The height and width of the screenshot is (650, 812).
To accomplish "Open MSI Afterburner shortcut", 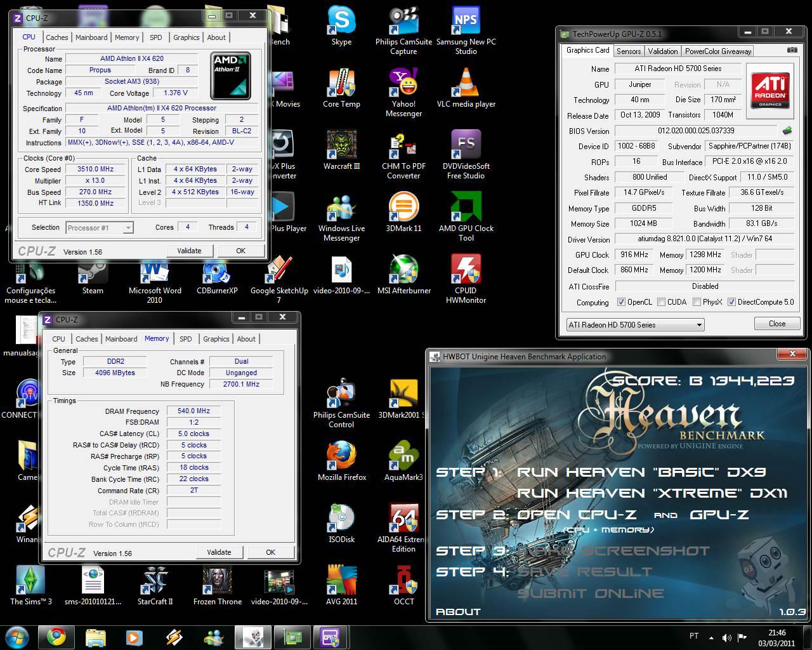I will point(403,274).
